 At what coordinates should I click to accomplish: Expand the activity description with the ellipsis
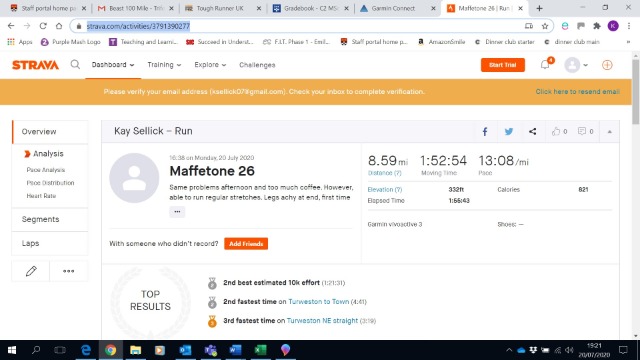tap(177, 211)
